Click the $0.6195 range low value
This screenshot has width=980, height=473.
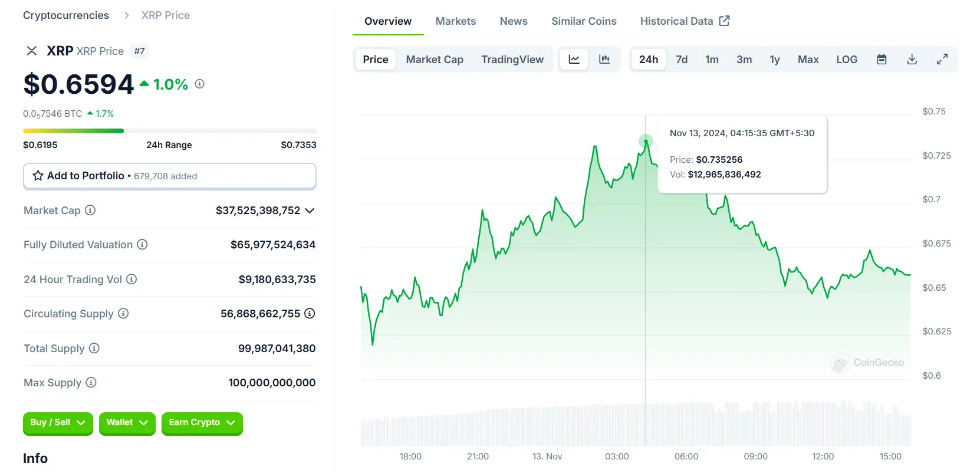[40, 145]
